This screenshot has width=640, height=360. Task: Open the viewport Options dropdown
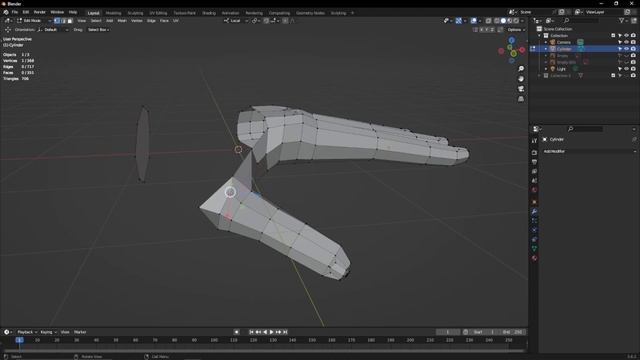pyautogui.click(x=516, y=30)
